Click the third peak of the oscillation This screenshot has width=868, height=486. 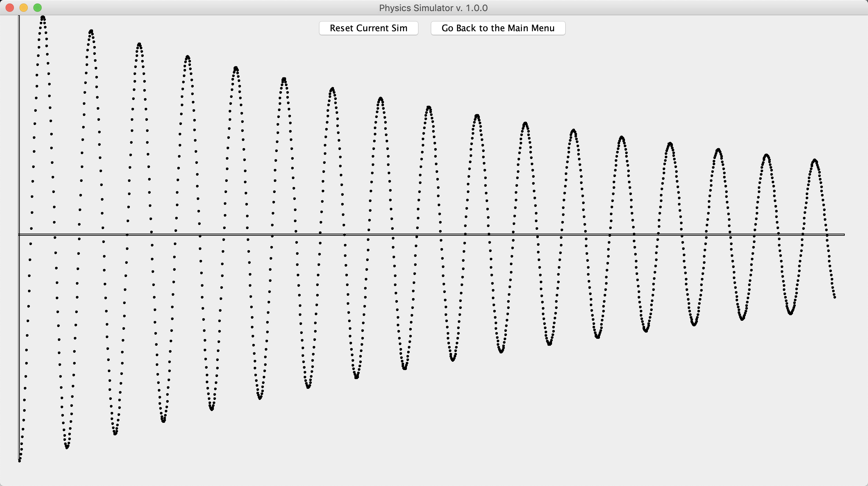(x=139, y=44)
